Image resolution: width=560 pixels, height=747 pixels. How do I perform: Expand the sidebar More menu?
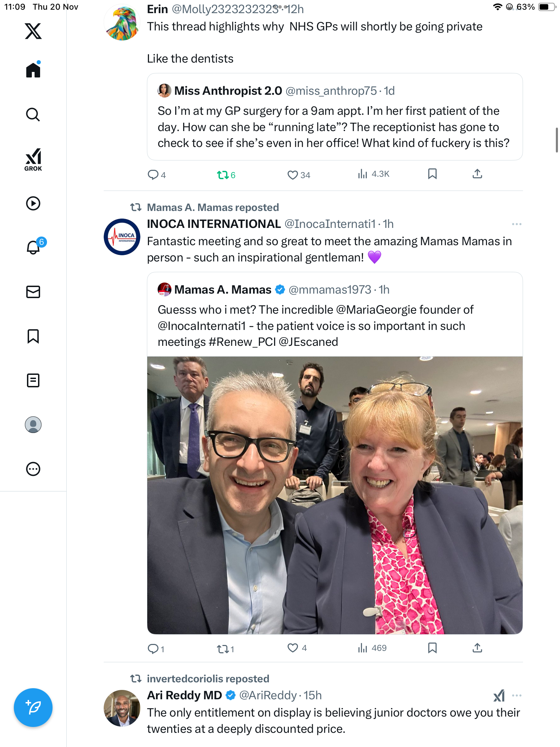tap(33, 469)
